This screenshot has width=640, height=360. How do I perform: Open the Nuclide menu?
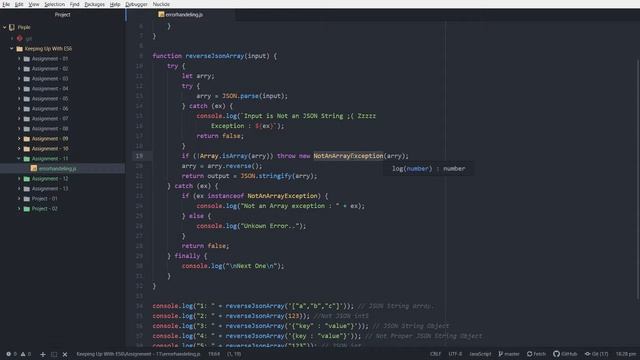click(x=161, y=4)
